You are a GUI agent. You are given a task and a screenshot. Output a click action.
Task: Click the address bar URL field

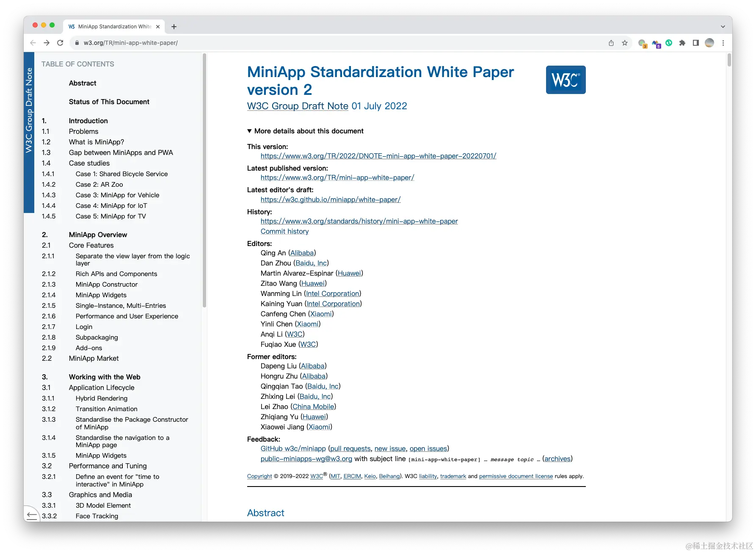click(x=339, y=43)
